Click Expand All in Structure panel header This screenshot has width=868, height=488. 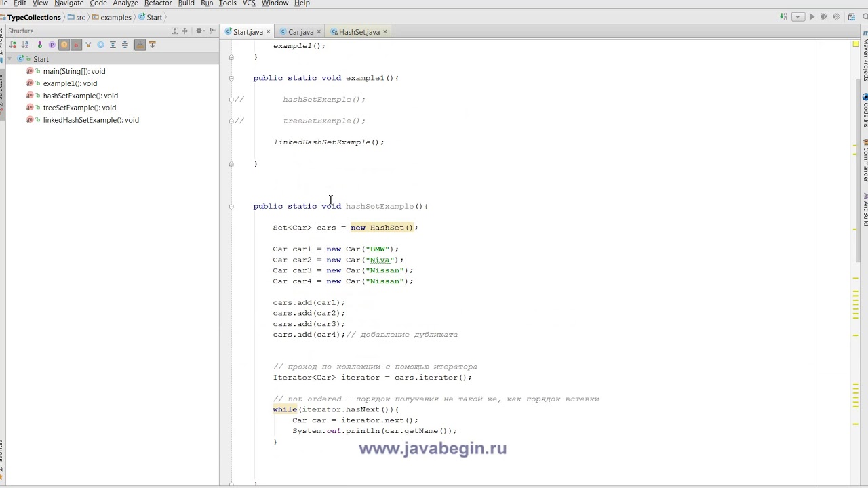pyautogui.click(x=175, y=30)
